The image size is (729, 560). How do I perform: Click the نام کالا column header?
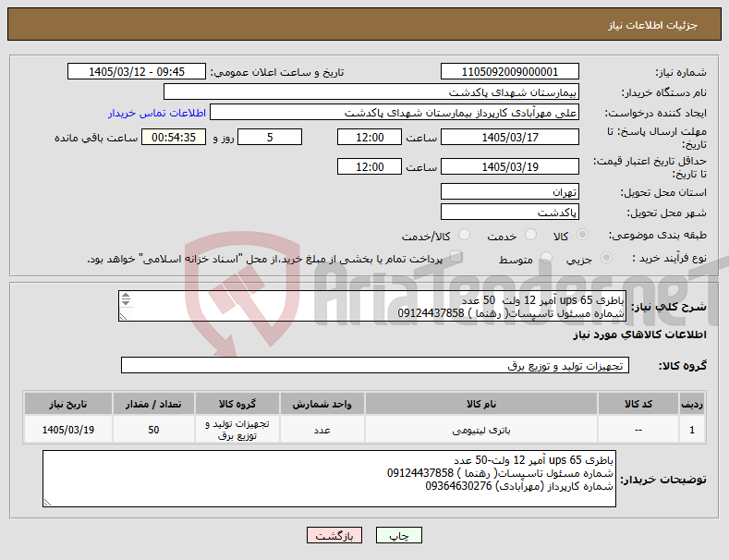(481, 404)
